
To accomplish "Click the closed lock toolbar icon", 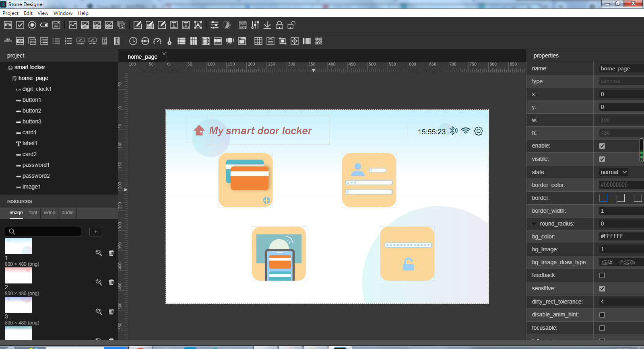I will coord(279,25).
